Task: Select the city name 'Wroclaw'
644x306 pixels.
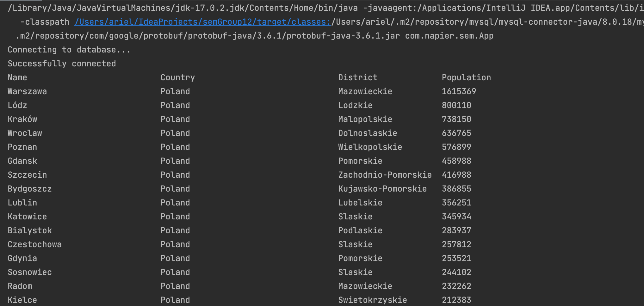Action: click(x=25, y=133)
